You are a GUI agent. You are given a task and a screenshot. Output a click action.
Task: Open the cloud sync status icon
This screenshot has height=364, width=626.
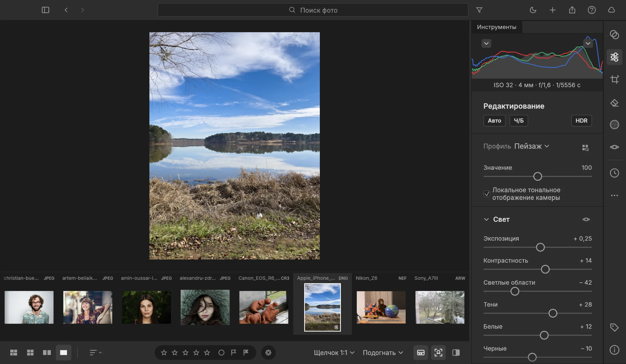click(x=611, y=10)
